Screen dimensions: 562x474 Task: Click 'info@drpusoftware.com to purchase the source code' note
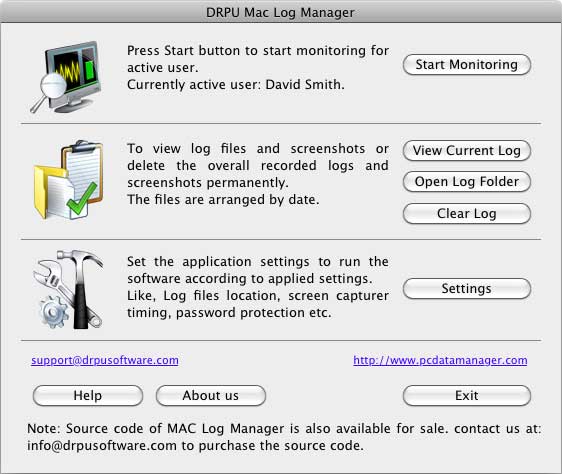click(195, 446)
